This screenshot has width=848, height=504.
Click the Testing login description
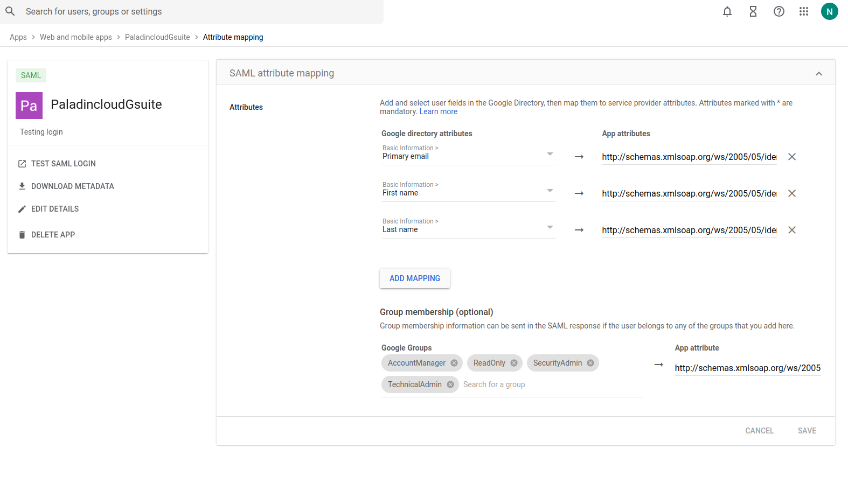(41, 132)
